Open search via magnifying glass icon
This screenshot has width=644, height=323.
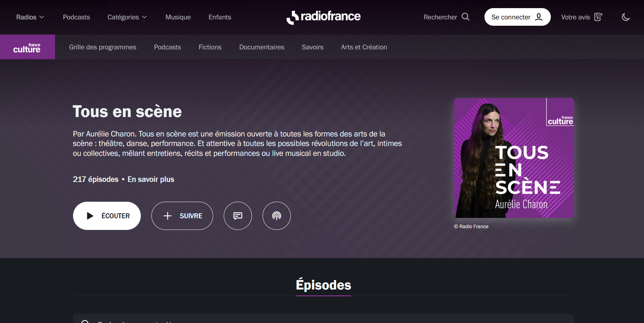tap(465, 17)
